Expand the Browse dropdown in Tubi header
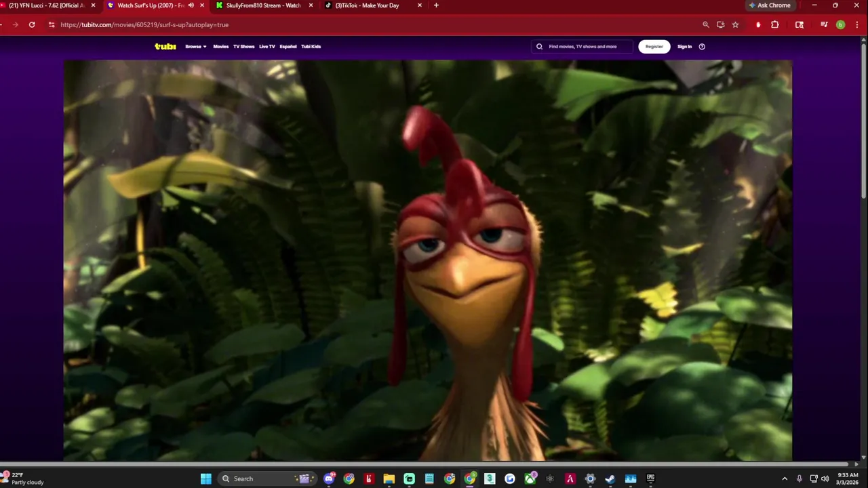The height and width of the screenshot is (488, 868). tap(196, 47)
